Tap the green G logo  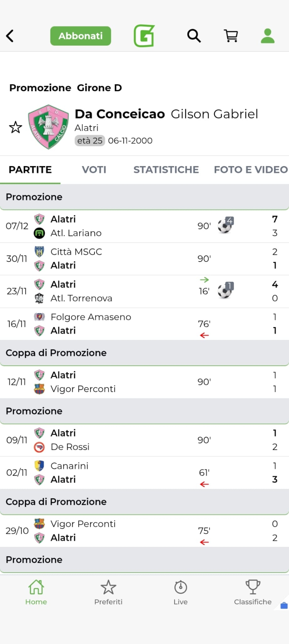[x=144, y=36]
